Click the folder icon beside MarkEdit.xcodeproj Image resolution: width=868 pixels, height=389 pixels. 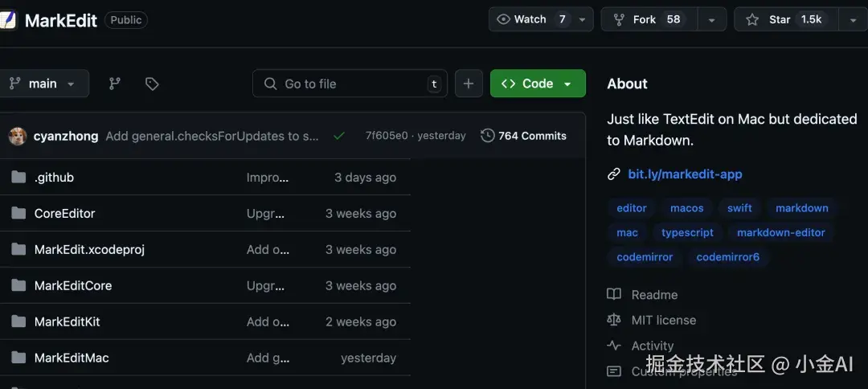tap(18, 250)
